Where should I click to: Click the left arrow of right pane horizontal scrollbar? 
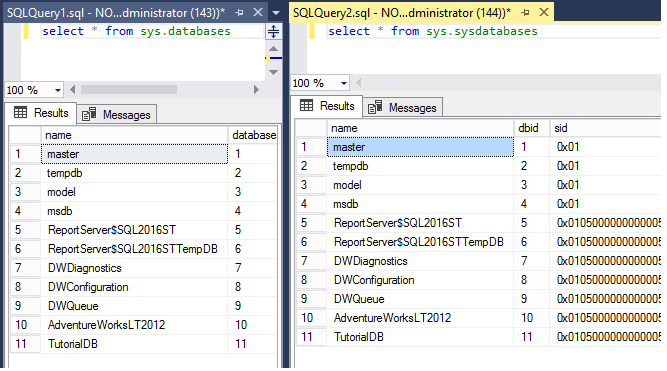pyautogui.click(x=359, y=83)
